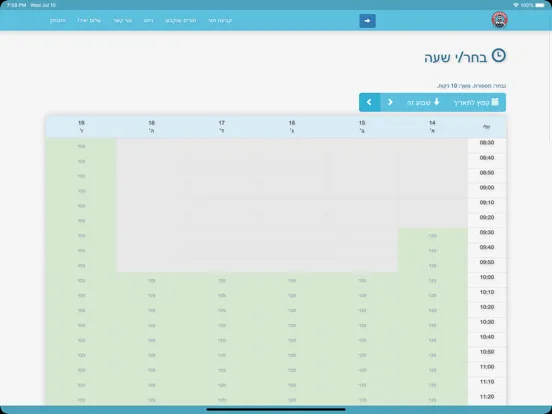Viewport: 552px width, 414px height.
Task: Open the barbershop logo at top right
Action: click(499, 20)
